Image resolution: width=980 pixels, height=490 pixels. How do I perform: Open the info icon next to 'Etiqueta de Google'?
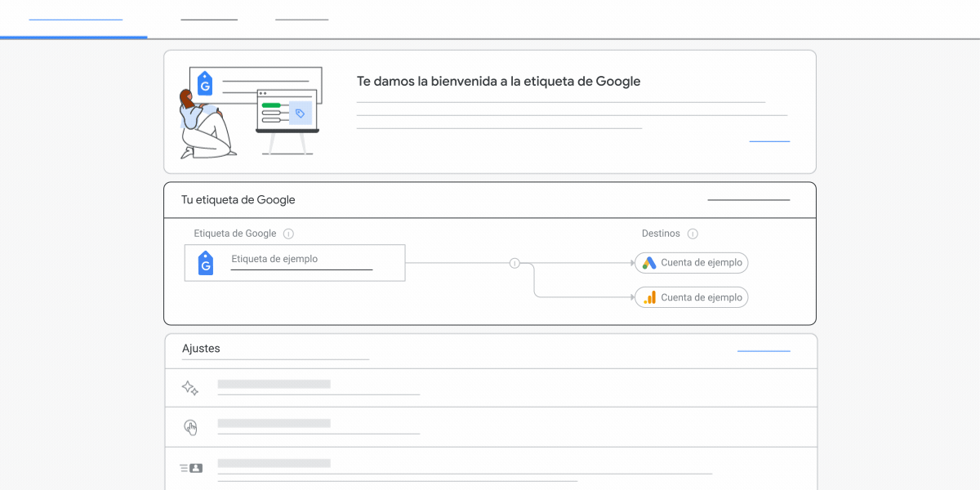pyautogui.click(x=288, y=233)
